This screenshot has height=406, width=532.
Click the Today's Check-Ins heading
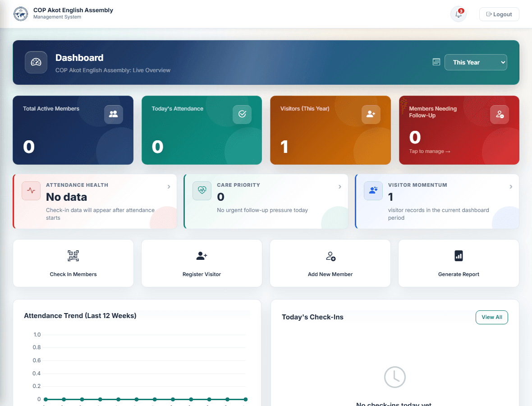coord(312,317)
